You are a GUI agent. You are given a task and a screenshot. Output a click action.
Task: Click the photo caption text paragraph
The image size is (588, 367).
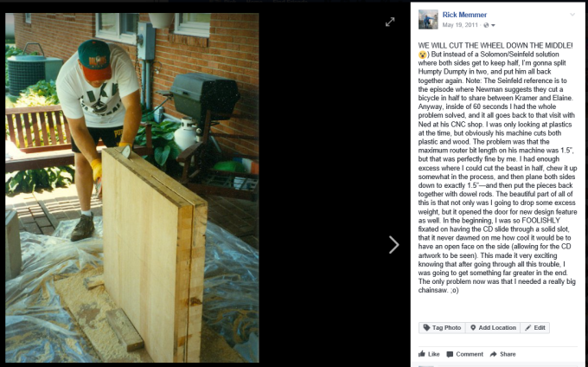[497, 167]
